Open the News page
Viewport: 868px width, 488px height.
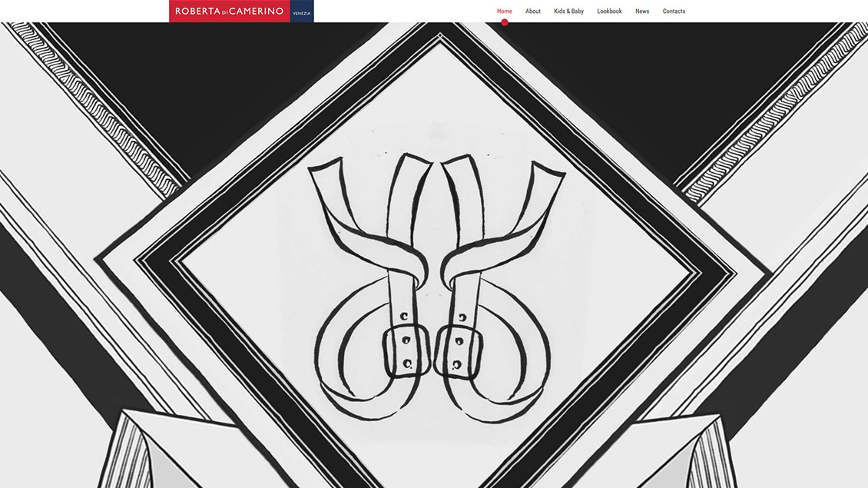tap(642, 11)
